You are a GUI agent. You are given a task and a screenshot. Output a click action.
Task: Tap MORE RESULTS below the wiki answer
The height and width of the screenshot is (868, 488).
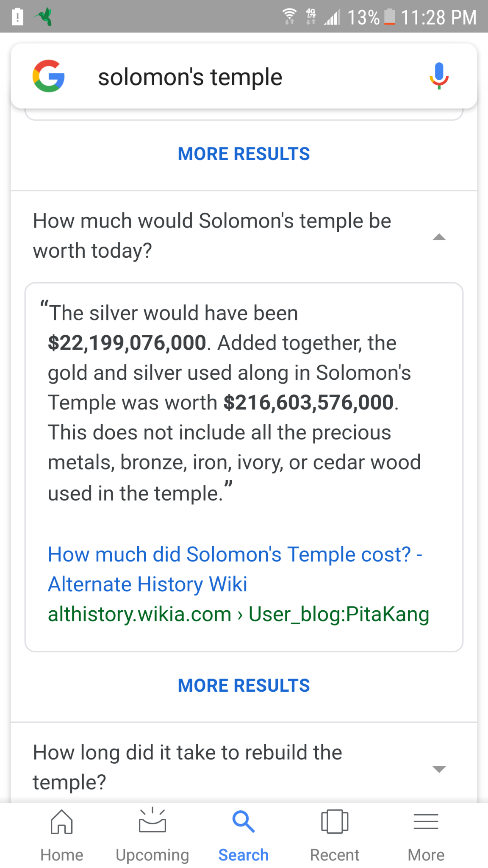(244, 685)
